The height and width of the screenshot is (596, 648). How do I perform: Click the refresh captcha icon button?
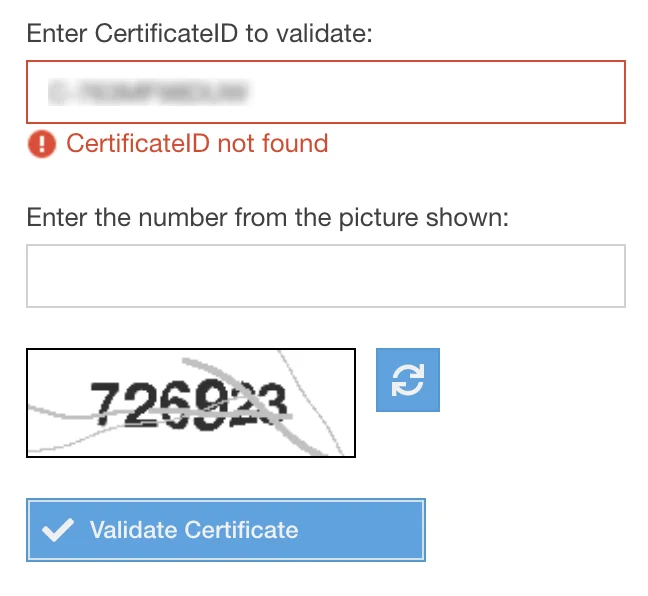tap(407, 379)
